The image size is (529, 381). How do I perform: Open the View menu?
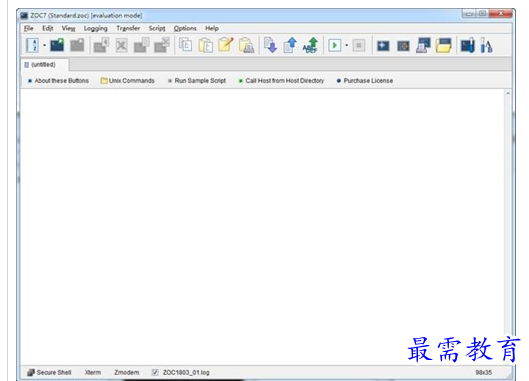click(x=68, y=28)
